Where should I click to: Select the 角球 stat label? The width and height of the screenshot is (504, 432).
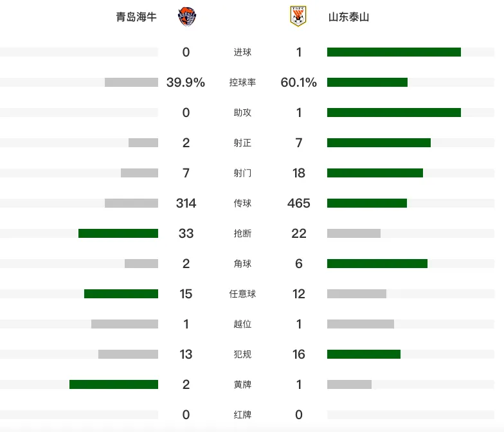pos(242,264)
